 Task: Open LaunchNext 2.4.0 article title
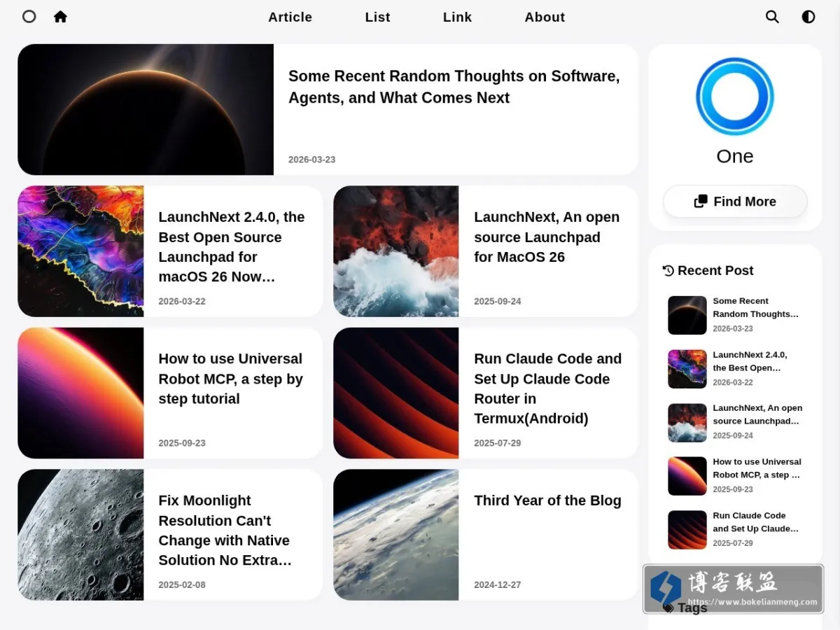coord(232,247)
